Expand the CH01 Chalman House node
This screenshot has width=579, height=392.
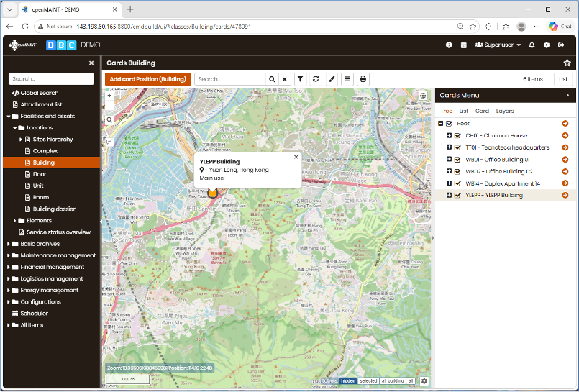[449, 135]
